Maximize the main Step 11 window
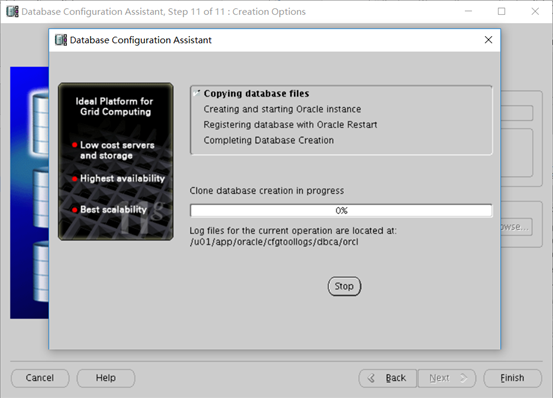The height and width of the screenshot is (398, 553). [502, 12]
